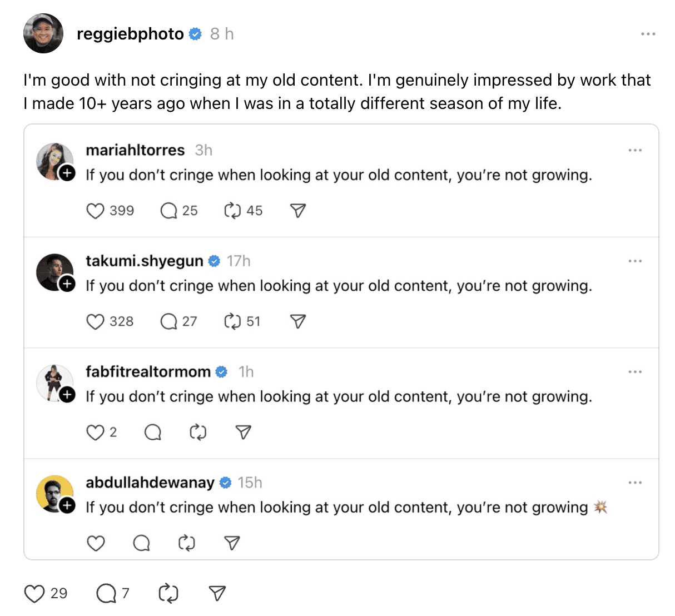Like fabfitrealtormom's reply
The image size is (675, 616).
click(x=95, y=432)
